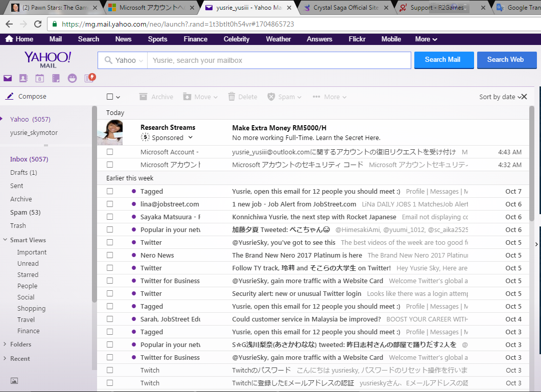Image resolution: width=541 pixels, height=392 pixels.
Task: Open Finance in the top navigation bar
Action: (x=196, y=39)
